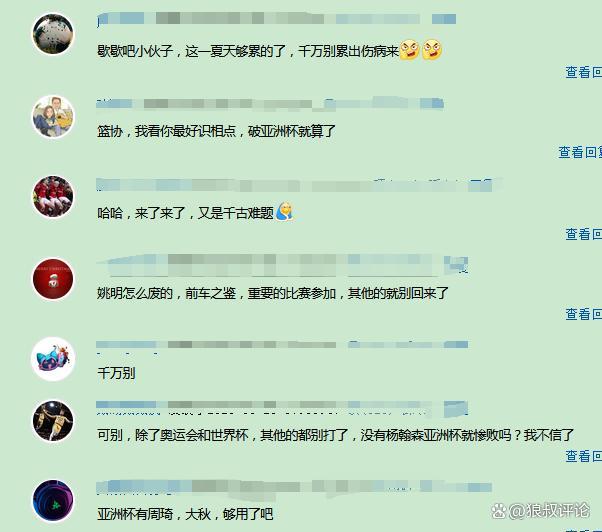View replies under 杨瀚森亚洲杯 comment
This screenshot has height=532, width=602.
(x=583, y=456)
